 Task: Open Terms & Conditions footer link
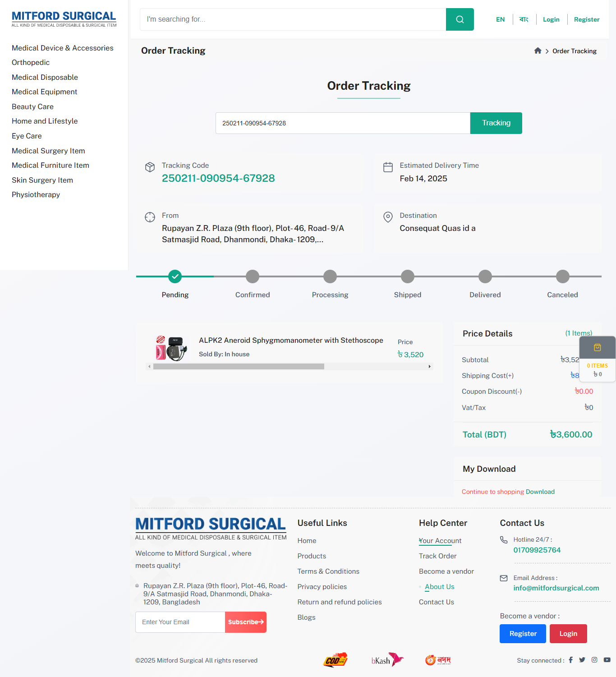(x=328, y=571)
